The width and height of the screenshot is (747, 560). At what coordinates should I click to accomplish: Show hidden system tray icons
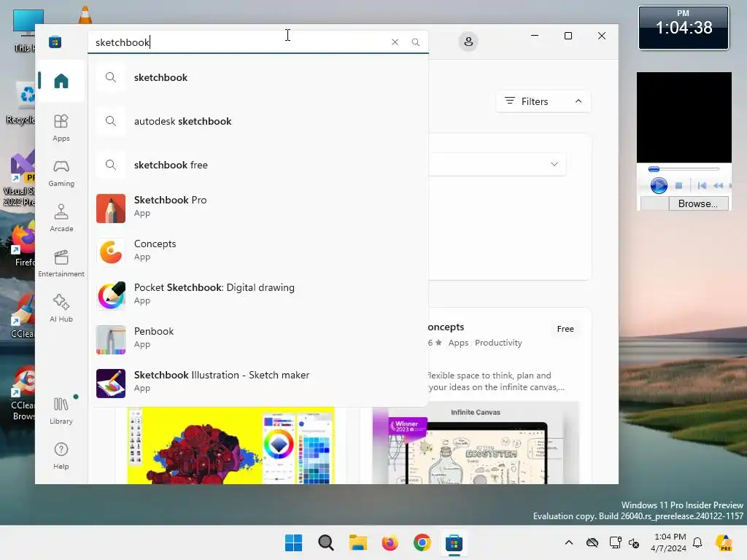[x=569, y=542]
